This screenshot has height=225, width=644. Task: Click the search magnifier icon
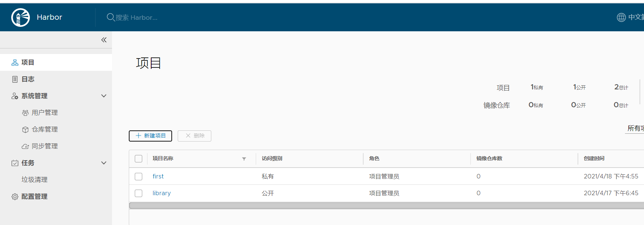[111, 17]
